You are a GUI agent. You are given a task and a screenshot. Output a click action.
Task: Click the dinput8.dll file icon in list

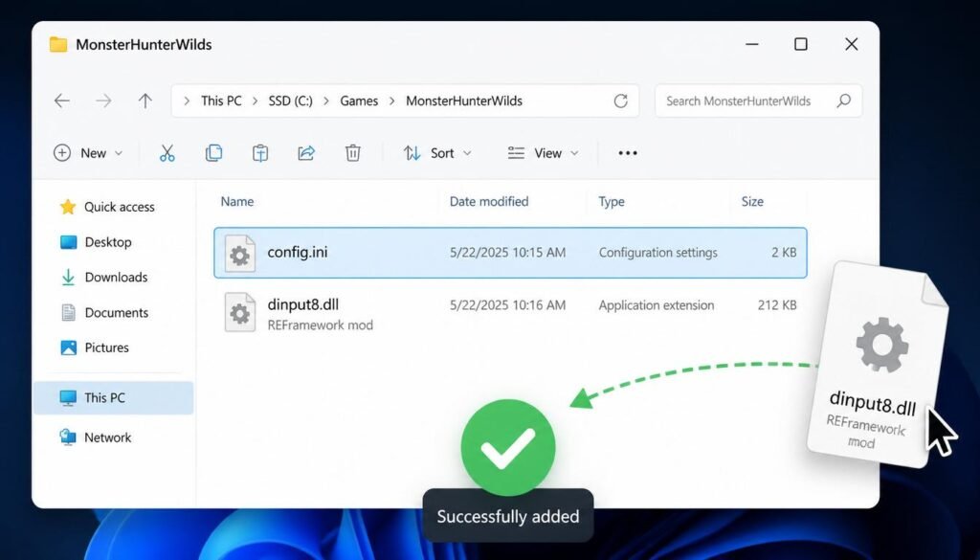(x=240, y=312)
